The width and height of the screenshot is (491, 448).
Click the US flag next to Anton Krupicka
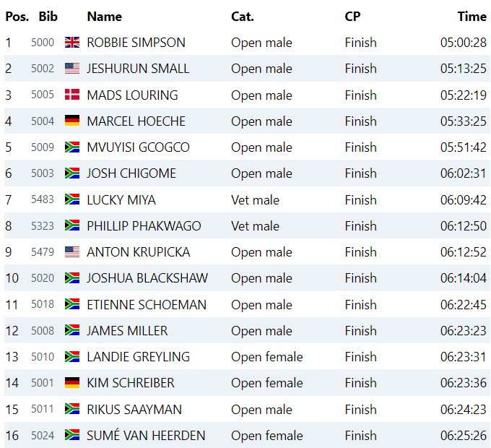coord(72,252)
